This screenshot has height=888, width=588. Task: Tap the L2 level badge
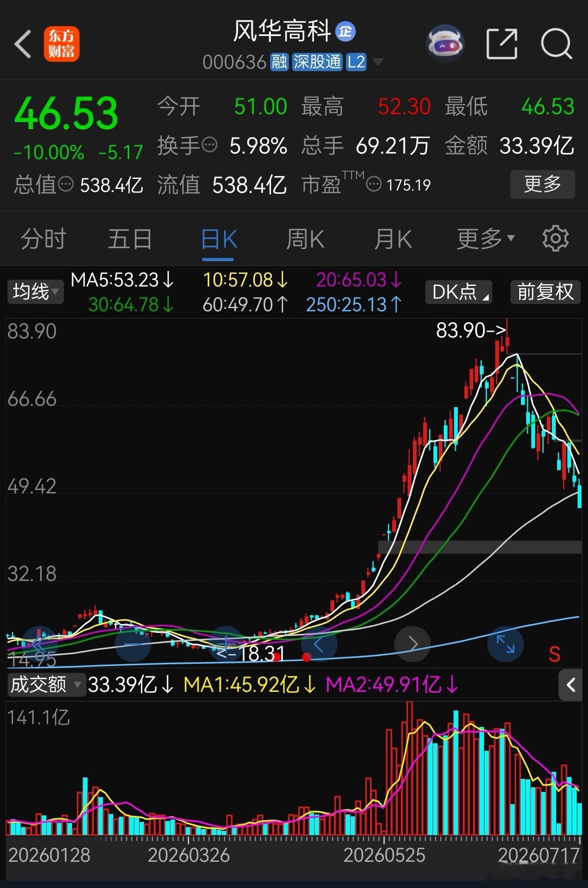(x=356, y=62)
